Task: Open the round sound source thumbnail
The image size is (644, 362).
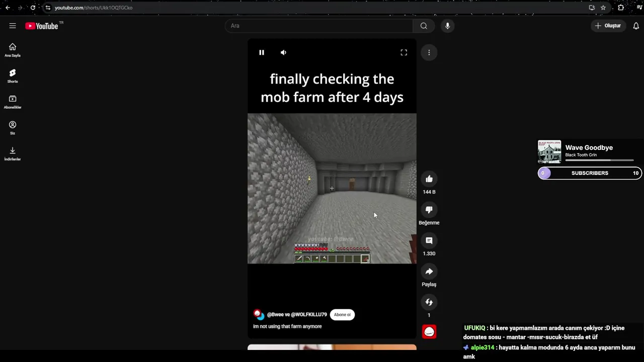Action: click(x=429, y=332)
